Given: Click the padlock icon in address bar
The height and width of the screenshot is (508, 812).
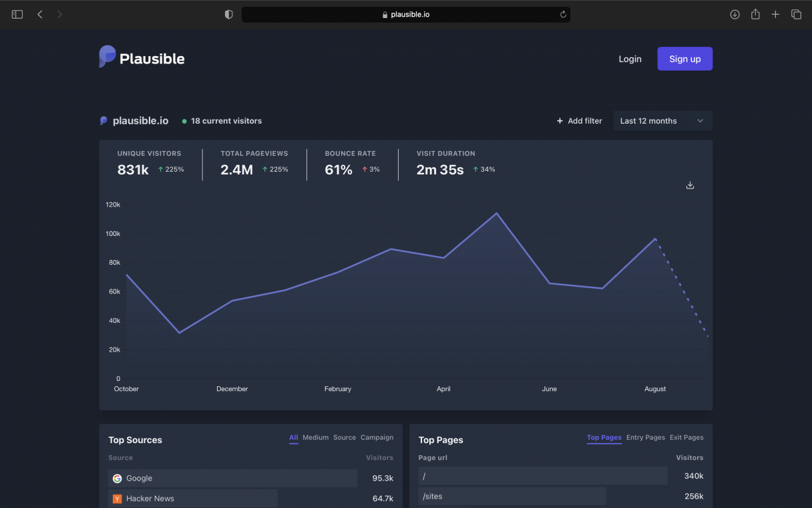Looking at the screenshot, I should 385,15.
